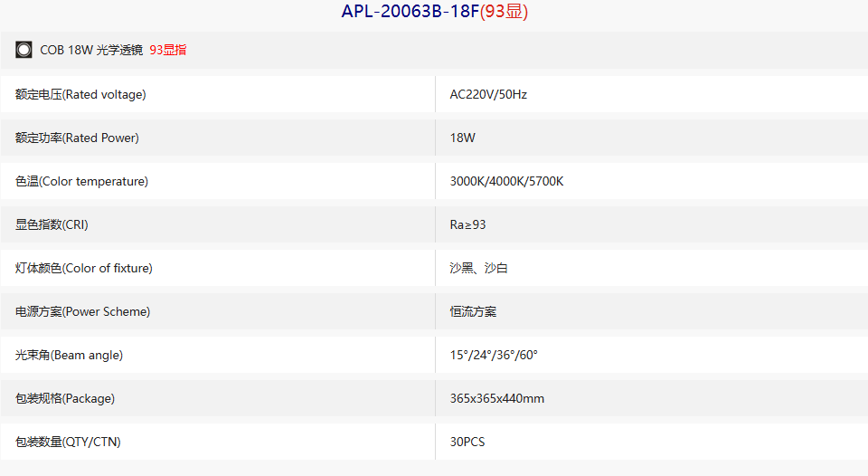868x476 pixels.
Task: Select '额定电压(Rated voltage)' label
Action: pyautogui.click(x=80, y=95)
